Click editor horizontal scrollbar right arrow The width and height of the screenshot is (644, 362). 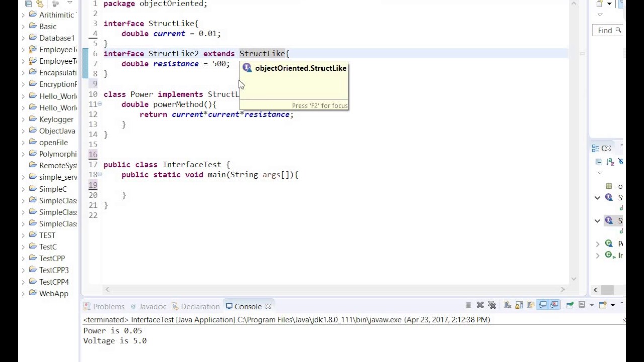tap(562, 289)
